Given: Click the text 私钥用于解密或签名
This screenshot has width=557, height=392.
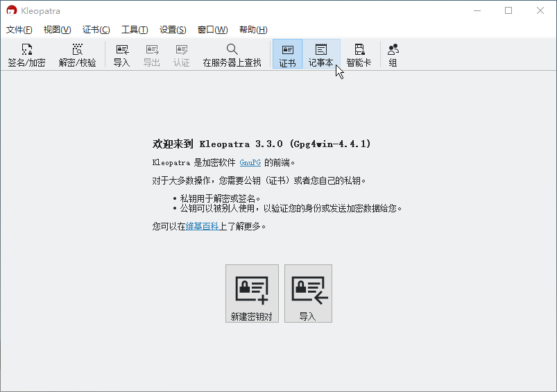Looking at the screenshot, I should 220,198.
